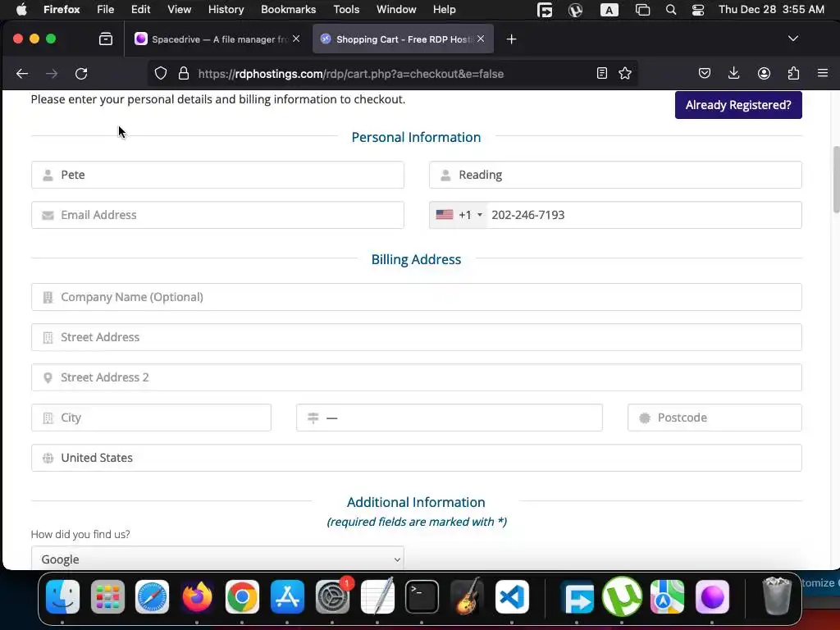Open the File menu
Image resolution: width=840 pixels, height=630 pixels.
(x=106, y=10)
